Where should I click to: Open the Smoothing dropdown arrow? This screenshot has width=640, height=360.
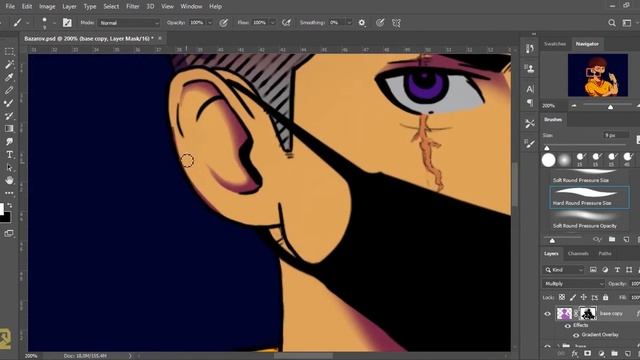(x=349, y=23)
